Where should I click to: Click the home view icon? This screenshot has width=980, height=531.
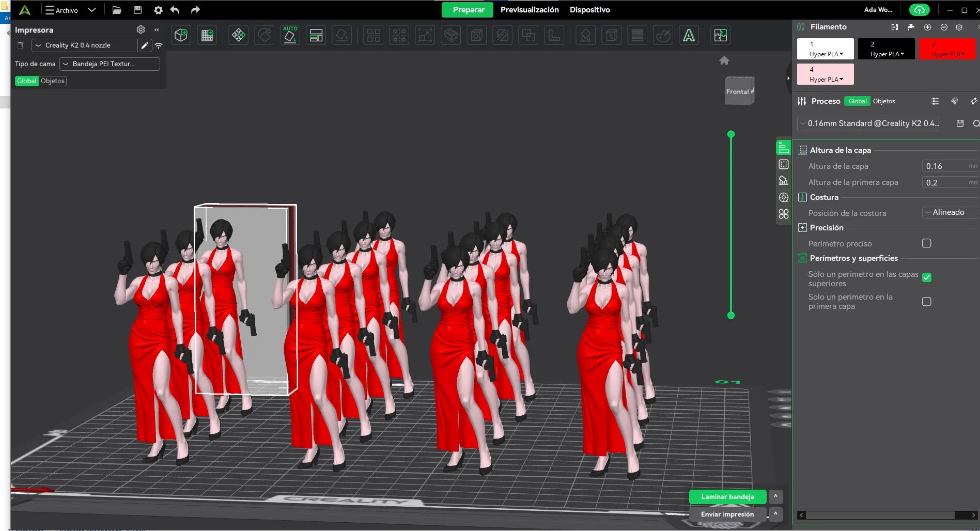(x=724, y=60)
